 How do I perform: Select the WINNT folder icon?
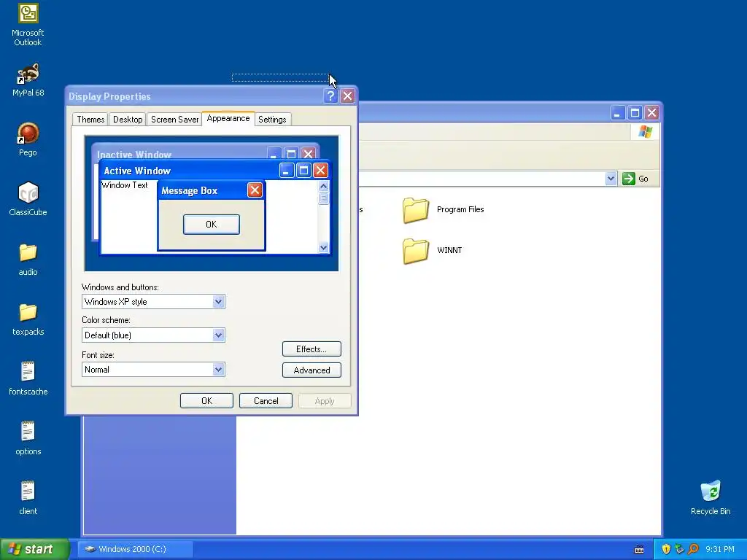coord(415,251)
